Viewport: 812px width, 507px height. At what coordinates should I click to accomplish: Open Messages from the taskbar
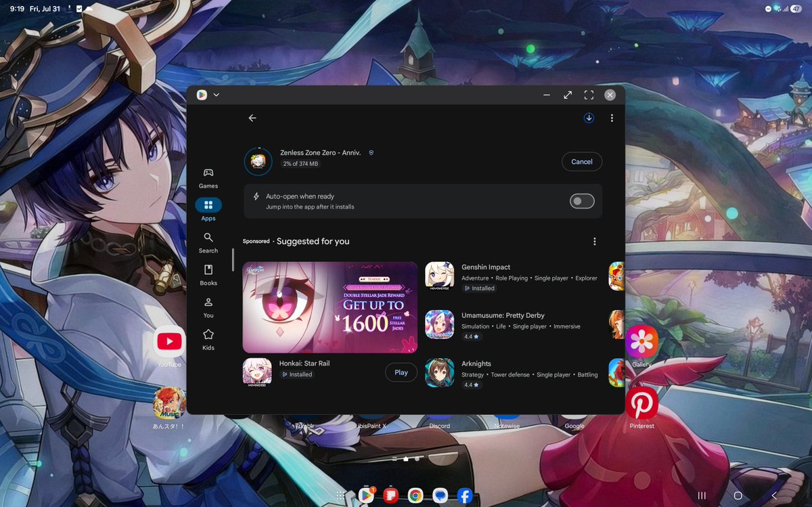440,495
